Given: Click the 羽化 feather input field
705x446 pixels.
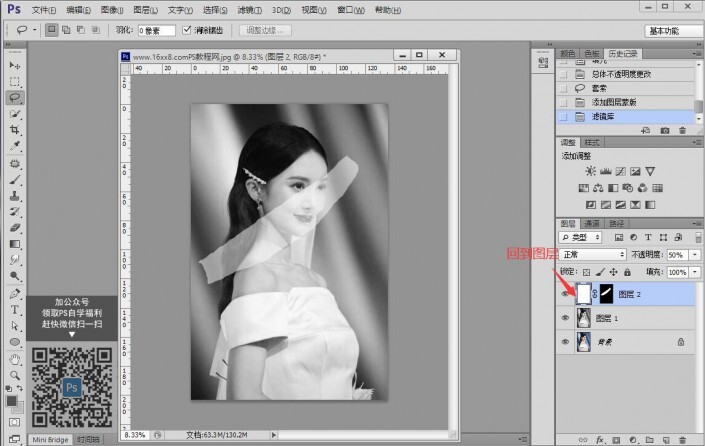Looking at the screenshot, I should coord(155,31).
